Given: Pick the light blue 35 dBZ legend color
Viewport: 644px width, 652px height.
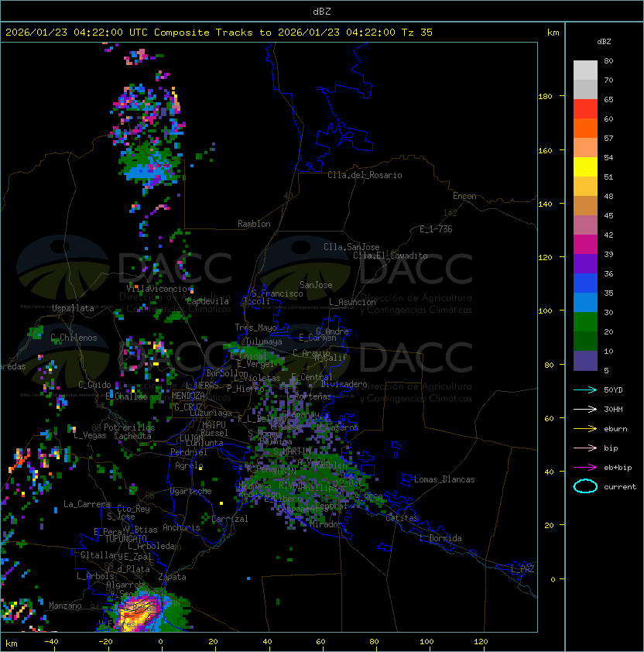Looking at the screenshot, I should 585,302.
